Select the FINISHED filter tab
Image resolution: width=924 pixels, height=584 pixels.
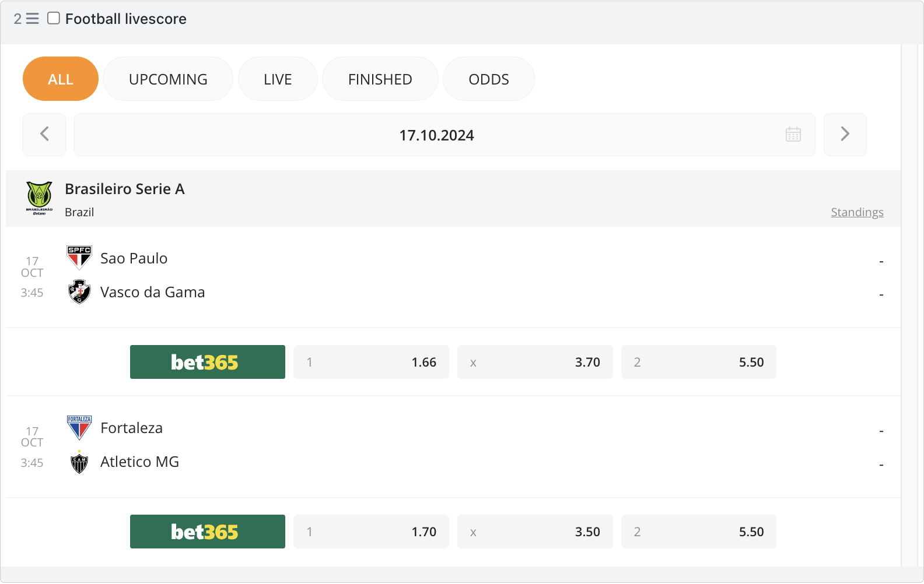coord(380,79)
